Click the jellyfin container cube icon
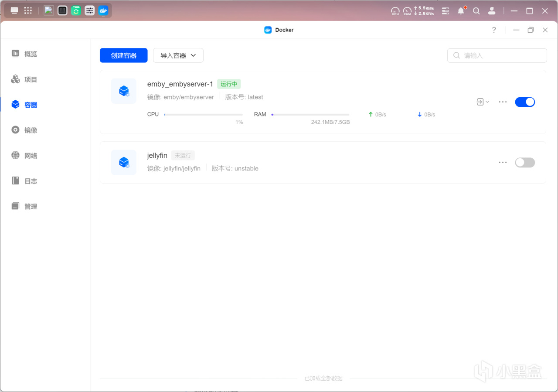The width and height of the screenshot is (558, 392). coord(124,163)
